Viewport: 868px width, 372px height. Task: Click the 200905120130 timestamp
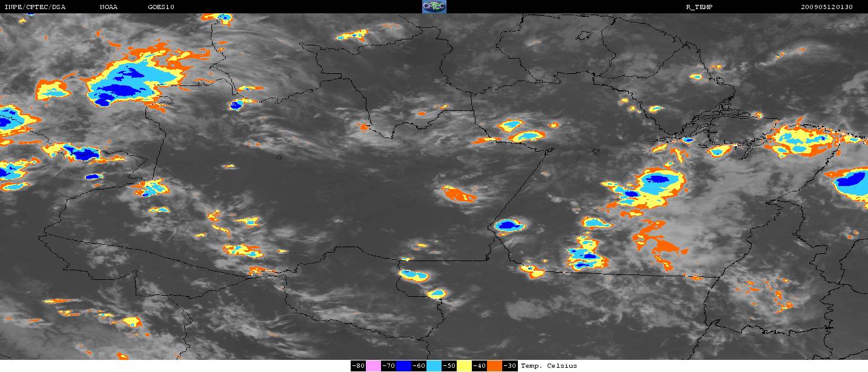[827, 7]
